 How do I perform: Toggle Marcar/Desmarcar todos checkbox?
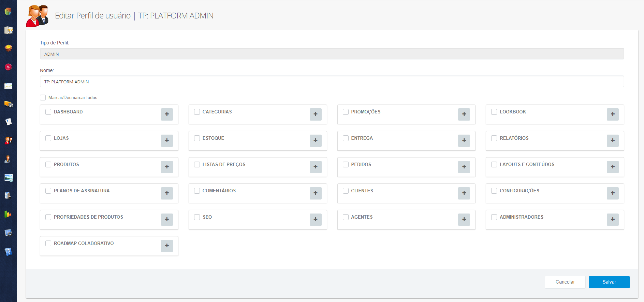43,98
